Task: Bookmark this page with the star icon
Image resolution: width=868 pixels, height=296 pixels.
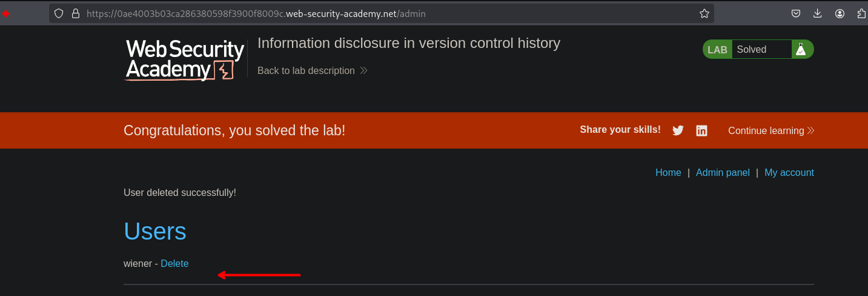Action: click(704, 13)
